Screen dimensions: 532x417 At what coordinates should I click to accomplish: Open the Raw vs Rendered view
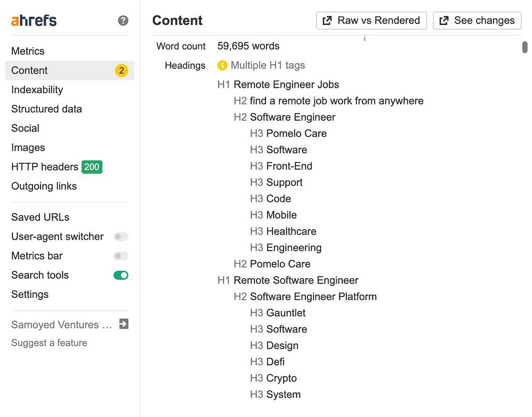pyautogui.click(x=371, y=20)
